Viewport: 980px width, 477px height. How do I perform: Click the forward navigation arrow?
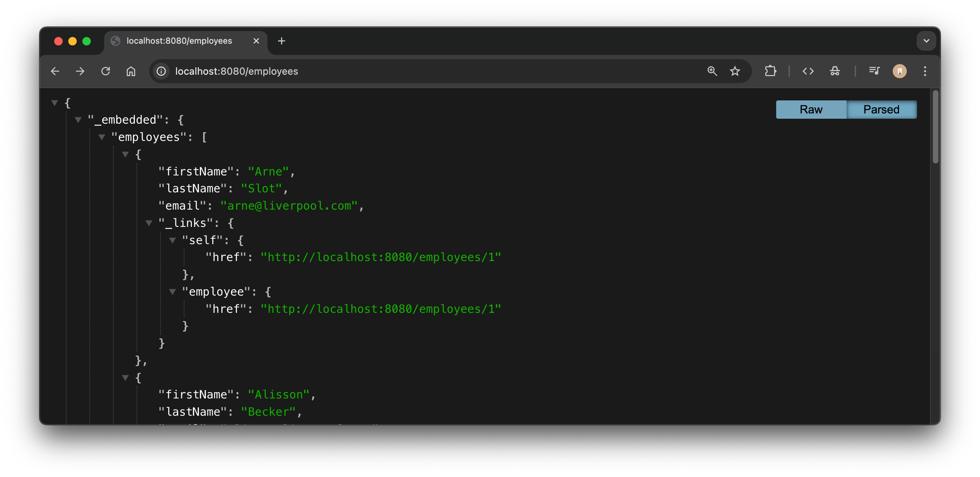click(x=80, y=71)
